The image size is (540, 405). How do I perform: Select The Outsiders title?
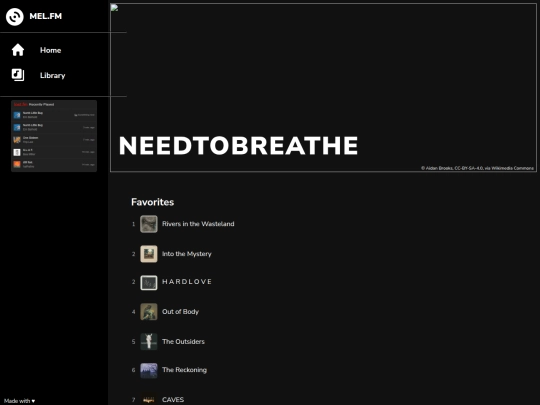pyautogui.click(x=183, y=342)
